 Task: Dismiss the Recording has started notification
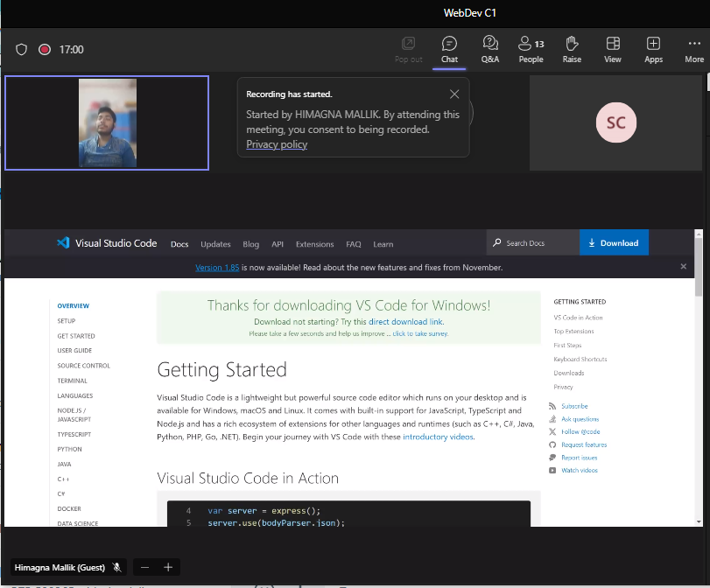point(454,94)
